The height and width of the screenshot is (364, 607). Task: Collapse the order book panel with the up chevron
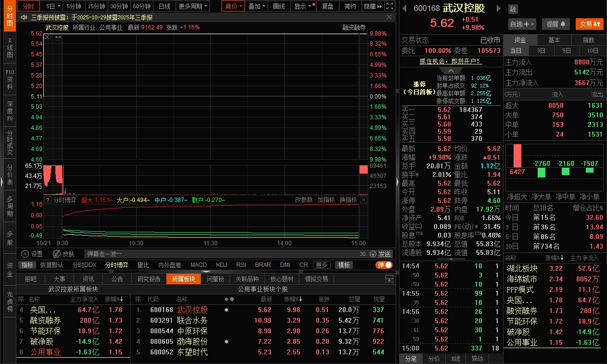[450, 70]
